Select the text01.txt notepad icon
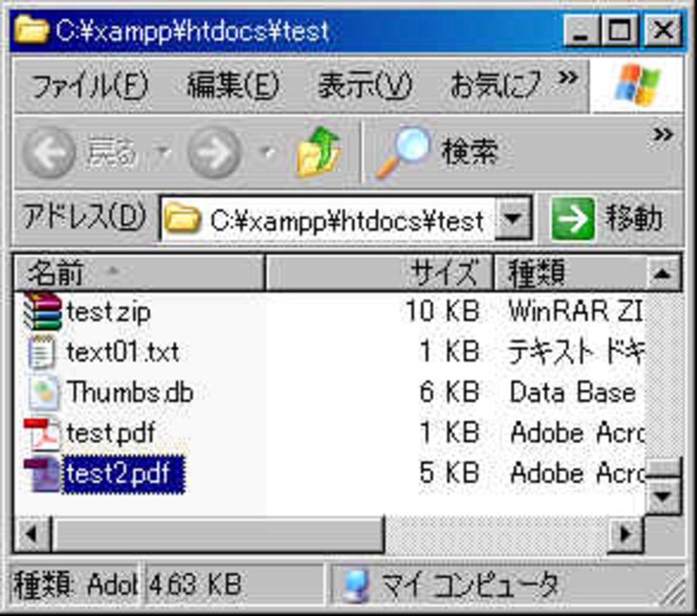697x616 pixels. (43, 351)
